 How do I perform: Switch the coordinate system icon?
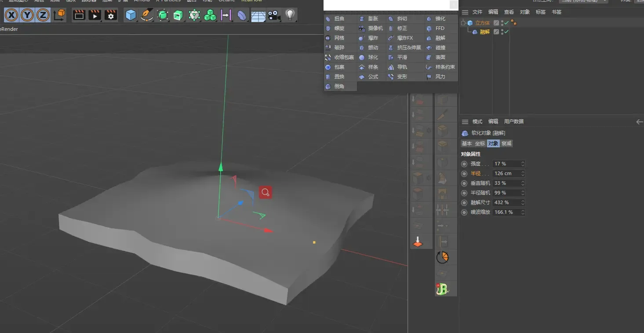pos(59,15)
